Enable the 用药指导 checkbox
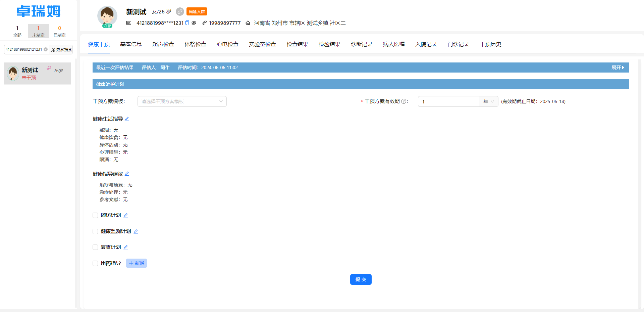The image size is (644, 312). [95, 263]
